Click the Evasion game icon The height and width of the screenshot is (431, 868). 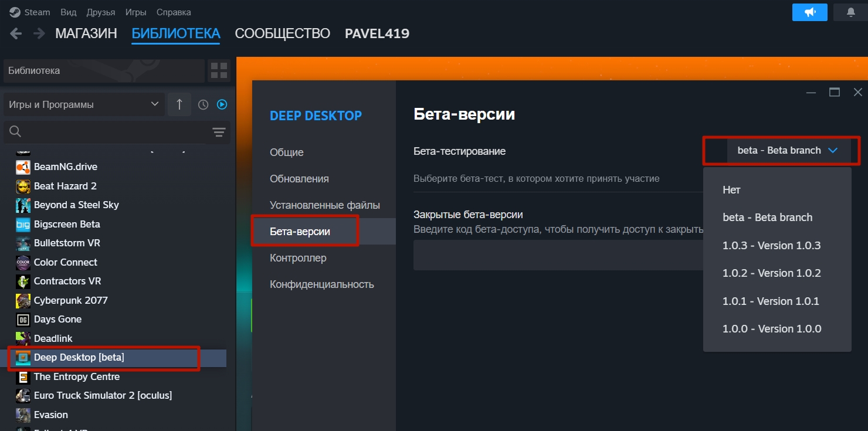[x=23, y=415]
